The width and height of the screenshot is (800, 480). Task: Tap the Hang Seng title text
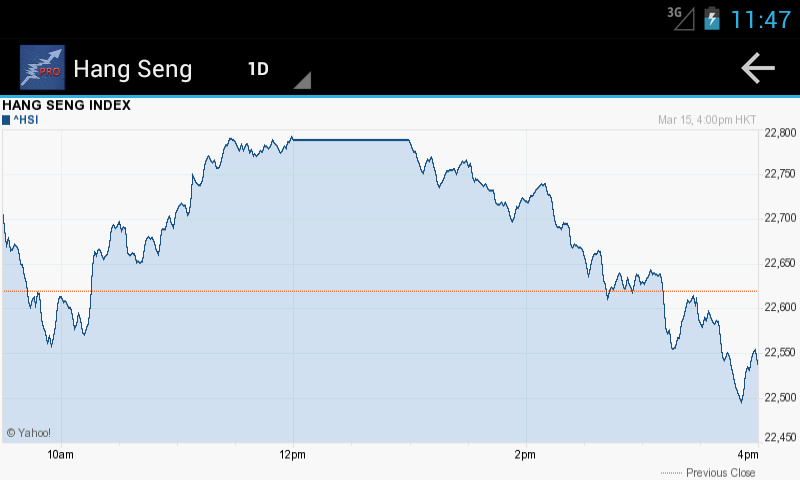[x=133, y=69]
